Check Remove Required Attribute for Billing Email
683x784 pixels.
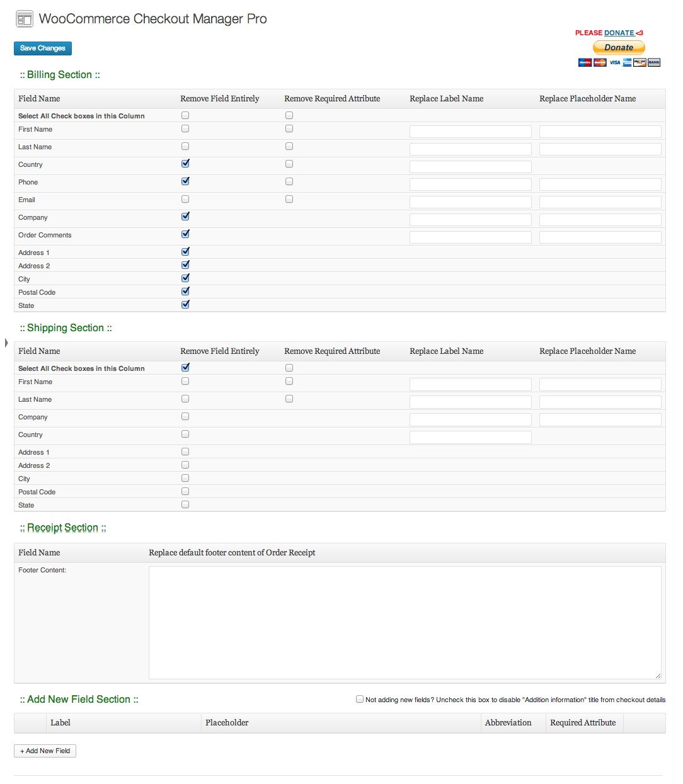(289, 199)
